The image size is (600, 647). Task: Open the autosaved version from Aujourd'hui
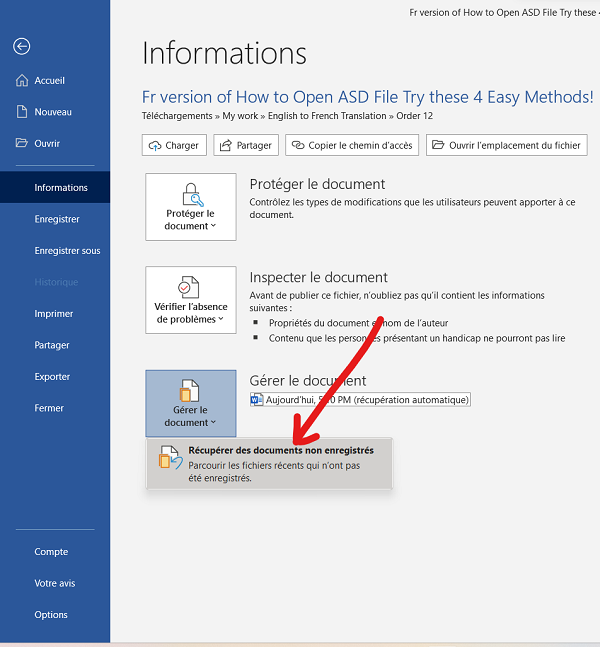point(360,399)
